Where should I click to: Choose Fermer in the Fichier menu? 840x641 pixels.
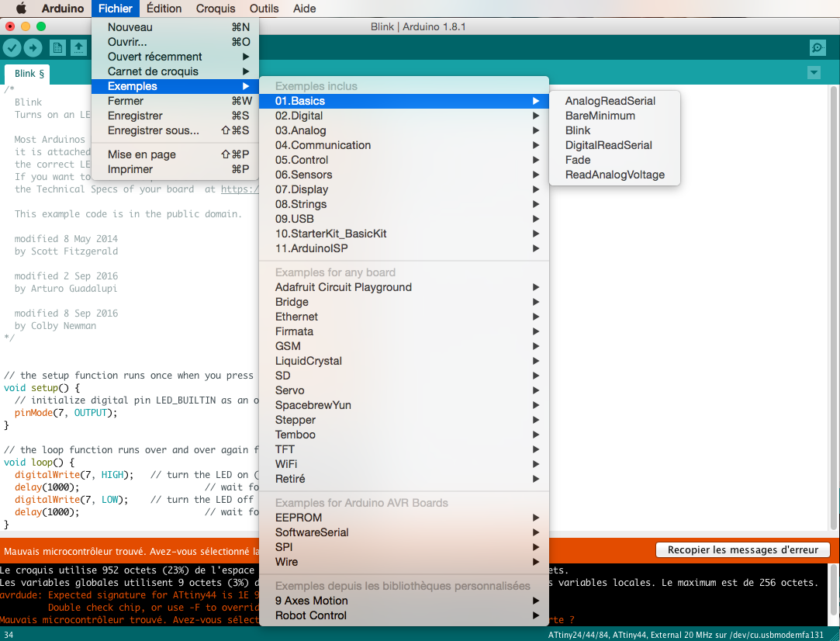point(175,101)
